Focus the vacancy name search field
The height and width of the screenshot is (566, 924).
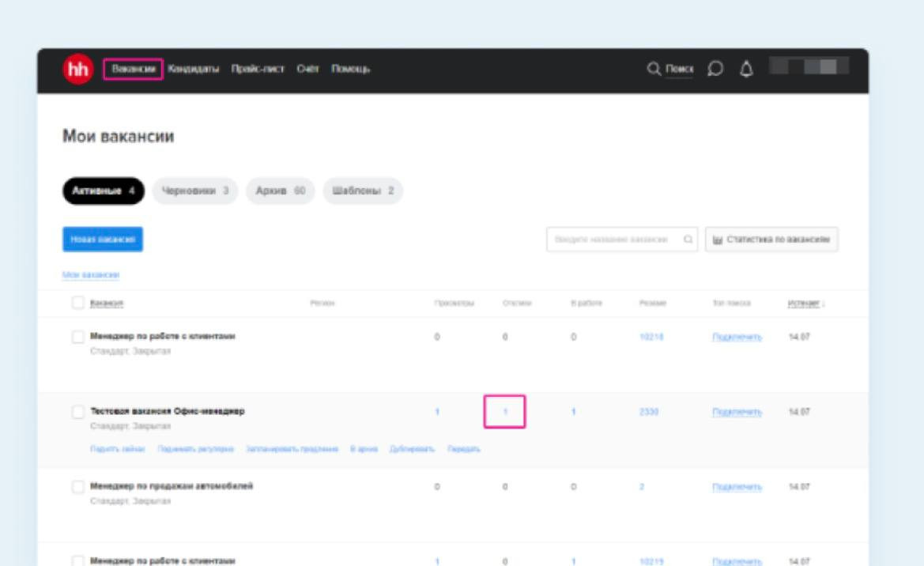click(x=613, y=240)
